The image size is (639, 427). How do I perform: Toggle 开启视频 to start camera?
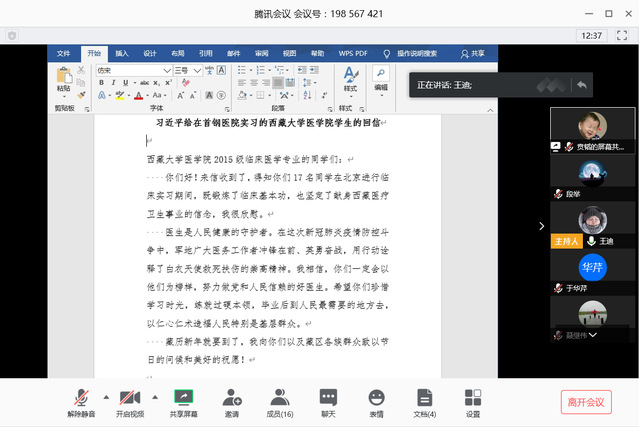click(129, 398)
